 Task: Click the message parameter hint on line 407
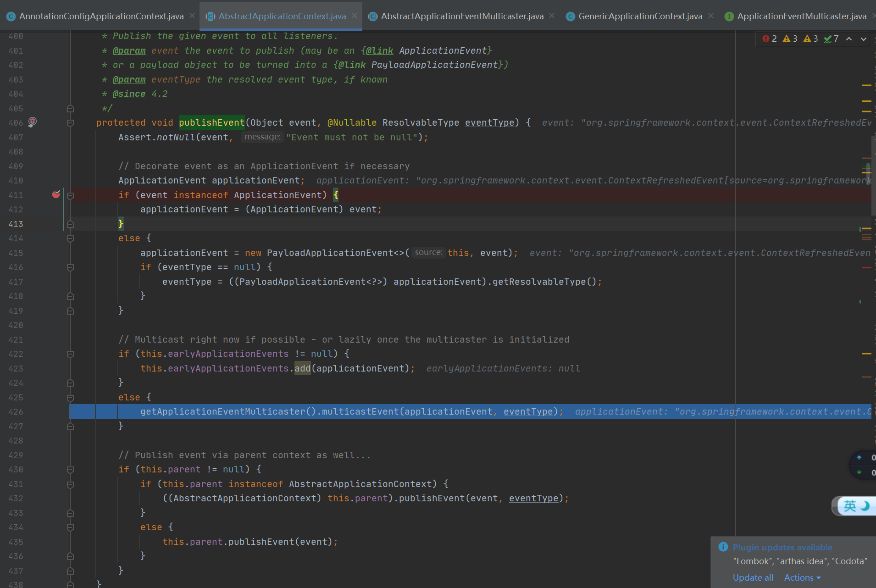click(262, 137)
